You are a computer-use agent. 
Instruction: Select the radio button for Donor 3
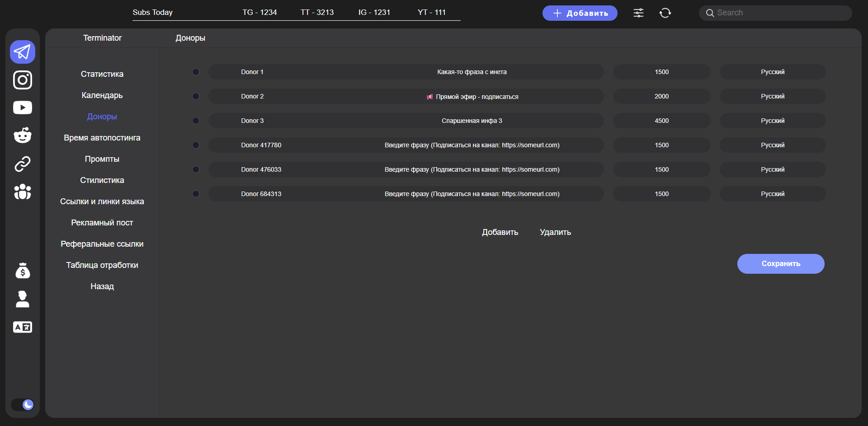coord(196,121)
